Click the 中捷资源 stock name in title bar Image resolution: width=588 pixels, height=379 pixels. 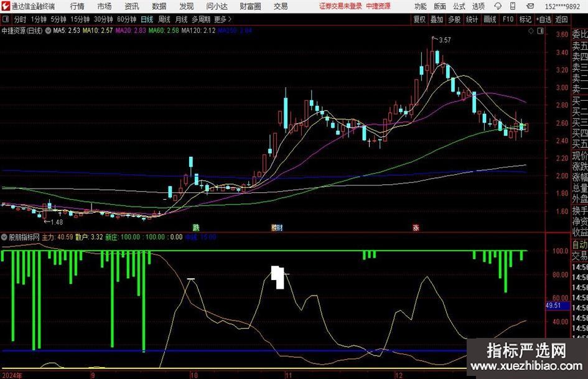378,6
